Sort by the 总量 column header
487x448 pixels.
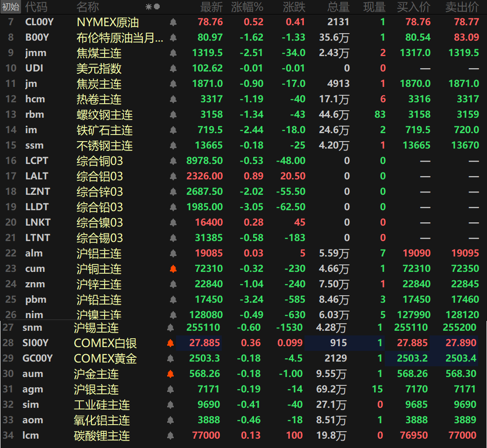coord(338,7)
